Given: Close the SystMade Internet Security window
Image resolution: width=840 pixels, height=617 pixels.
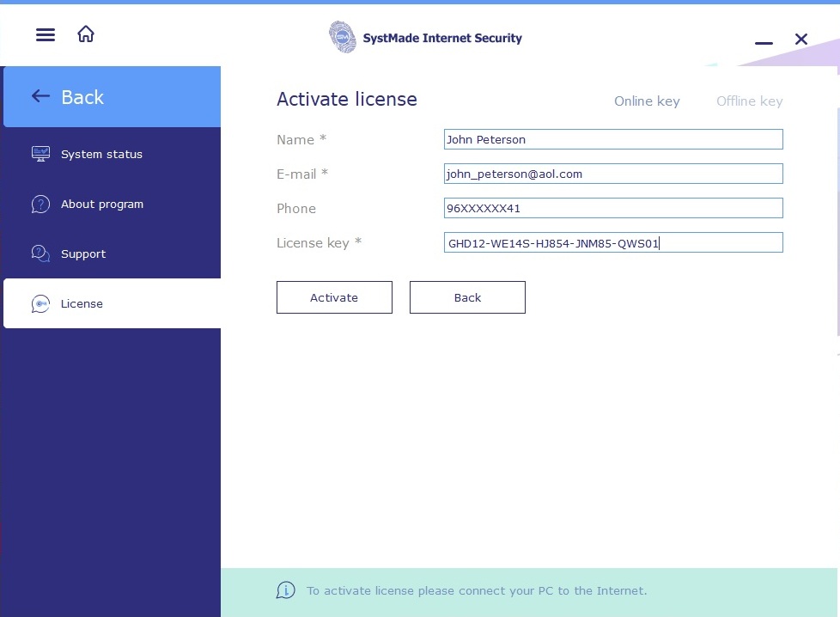Looking at the screenshot, I should tap(801, 39).
